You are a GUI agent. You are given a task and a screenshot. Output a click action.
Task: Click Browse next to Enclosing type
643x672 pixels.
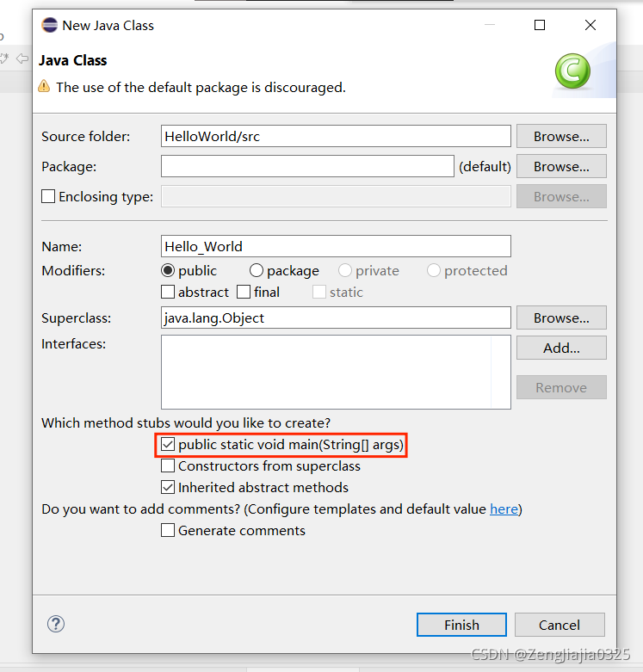pos(561,196)
